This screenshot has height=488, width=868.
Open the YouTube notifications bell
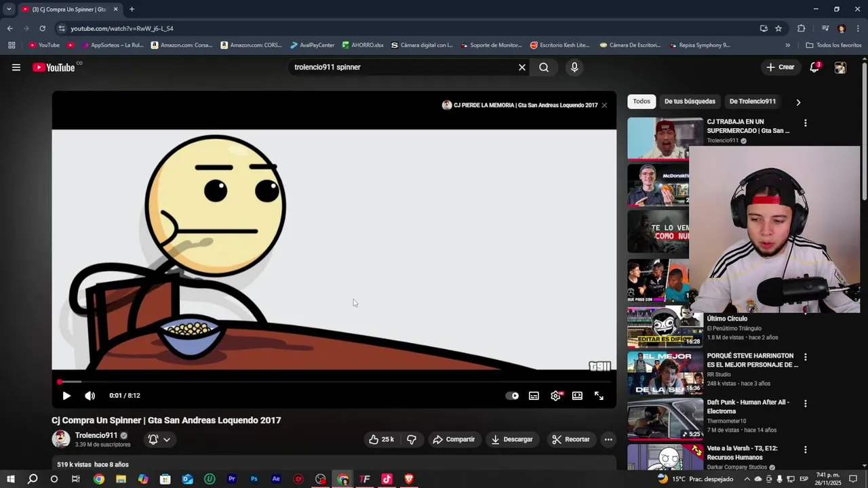point(815,67)
